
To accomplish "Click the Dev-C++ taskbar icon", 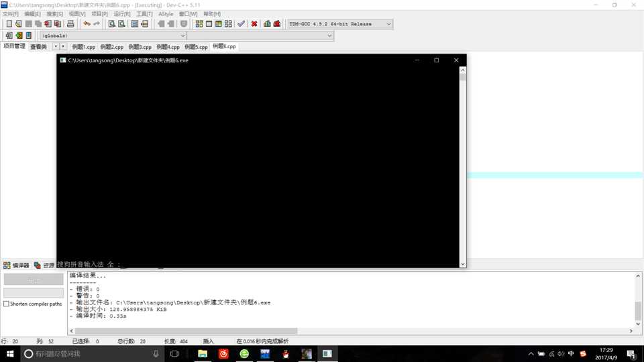I will click(265, 353).
